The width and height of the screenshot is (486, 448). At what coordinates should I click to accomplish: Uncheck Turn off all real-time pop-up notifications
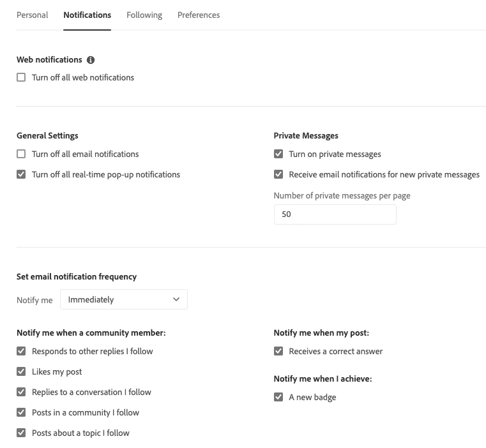[x=22, y=174]
